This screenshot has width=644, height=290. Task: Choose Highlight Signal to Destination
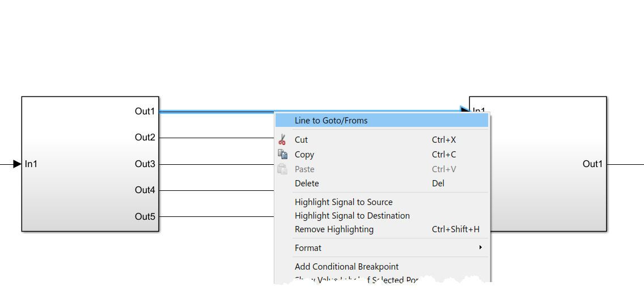click(x=352, y=216)
